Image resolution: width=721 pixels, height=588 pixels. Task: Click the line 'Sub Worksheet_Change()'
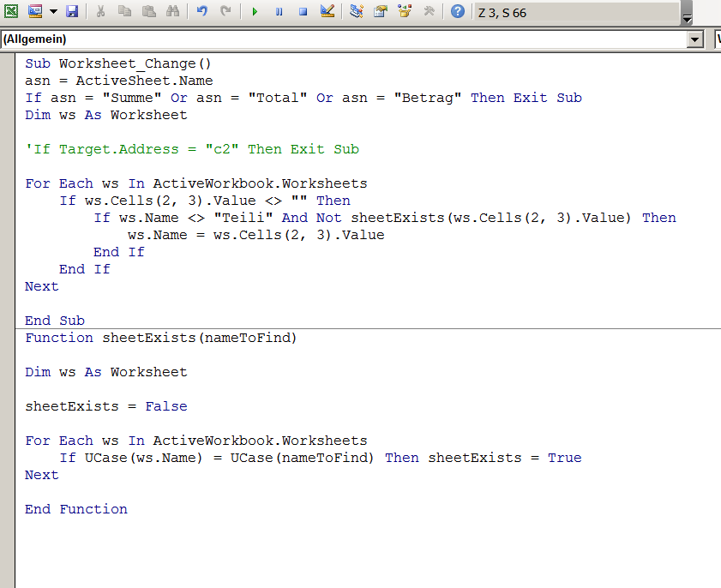[x=118, y=63]
